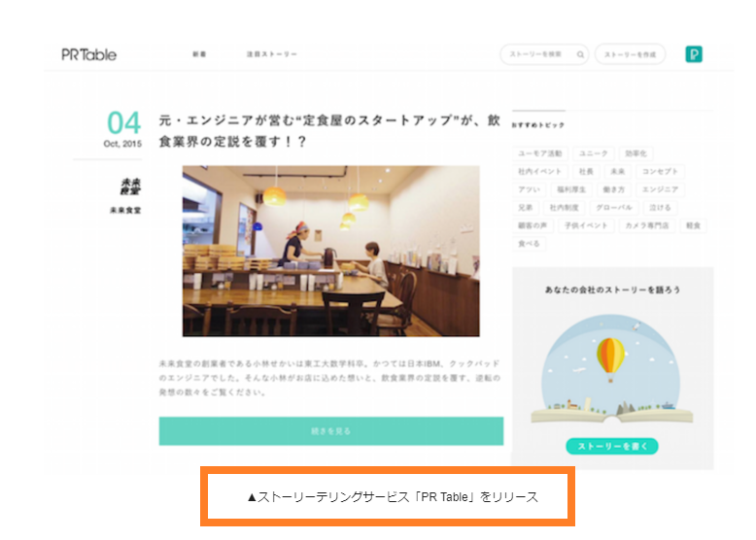Click the ストーリーを書く button
Viewport: 756px width, 540px height.
611,446
